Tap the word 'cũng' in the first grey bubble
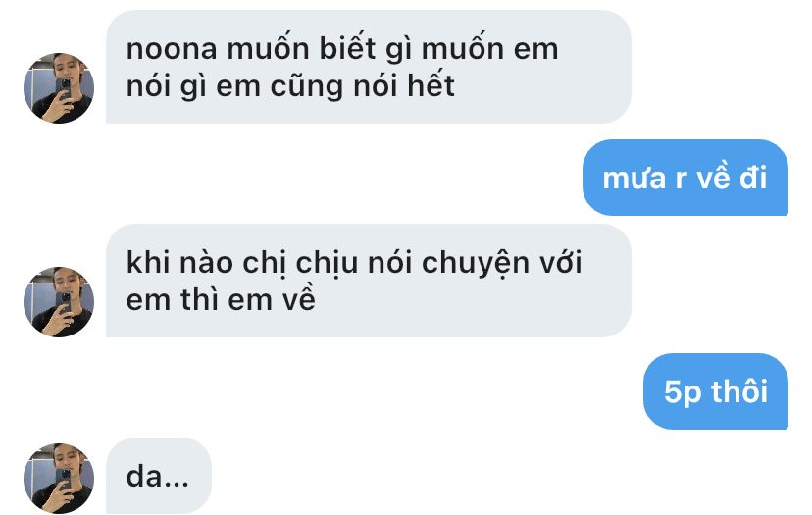812x515 pixels. point(307,87)
